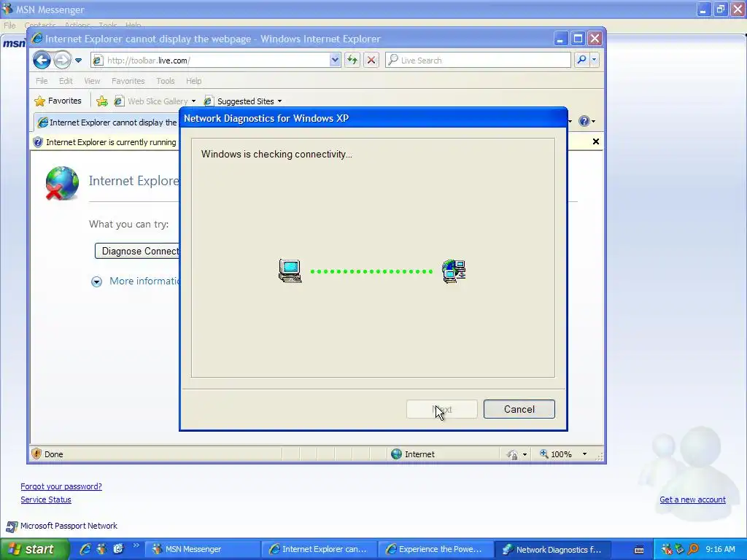This screenshot has width=747, height=560.
Task: Click the Forward arrow in Internet Explorer
Action: coord(62,60)
